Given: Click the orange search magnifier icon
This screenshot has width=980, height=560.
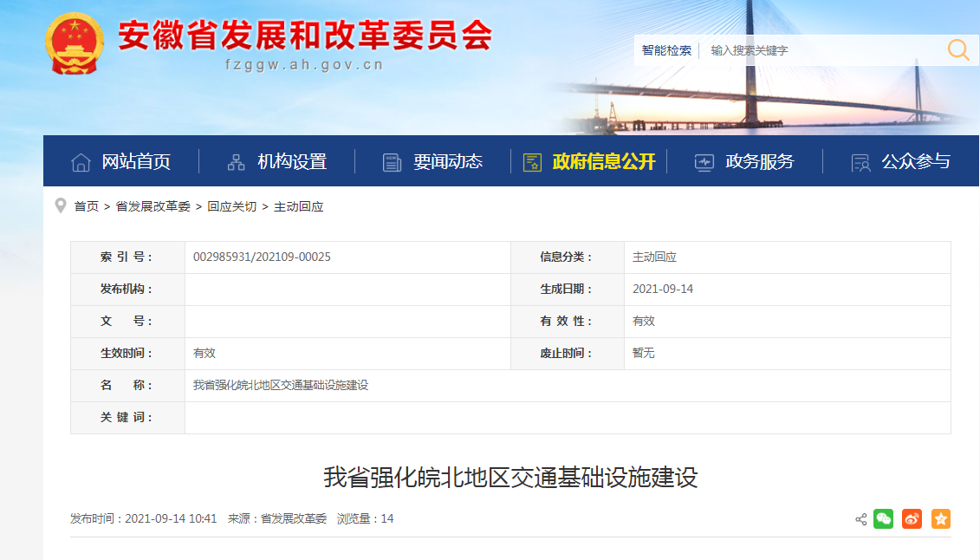Looking at the screenshot, I should [x=958, y=50].
